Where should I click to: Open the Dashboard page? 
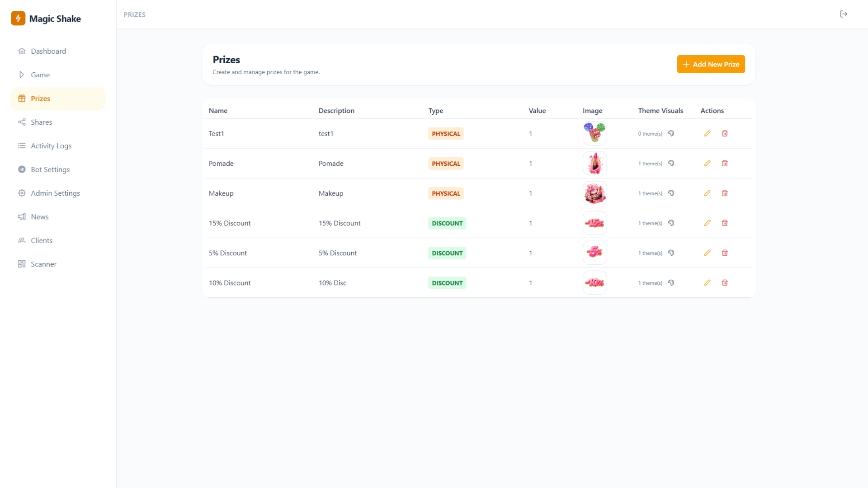point(58,51)
